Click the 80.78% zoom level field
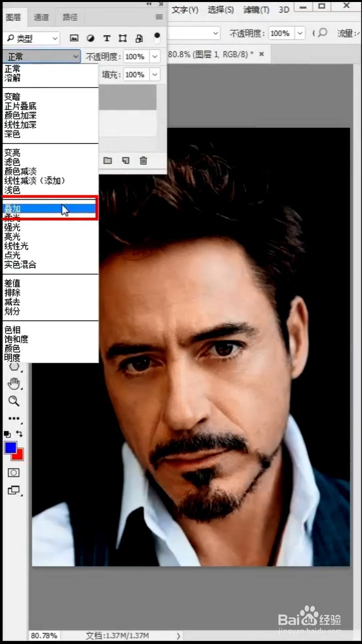 (x=44, y=635)
